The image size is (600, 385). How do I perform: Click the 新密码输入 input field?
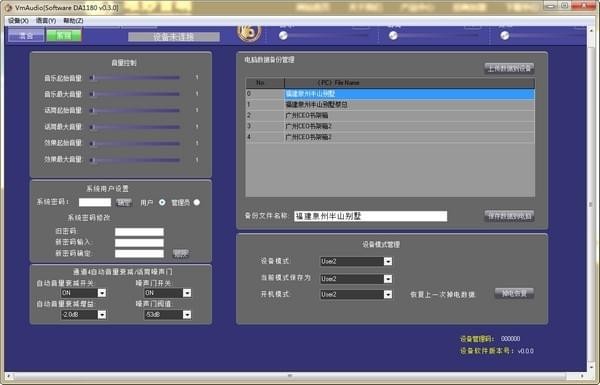139,243
